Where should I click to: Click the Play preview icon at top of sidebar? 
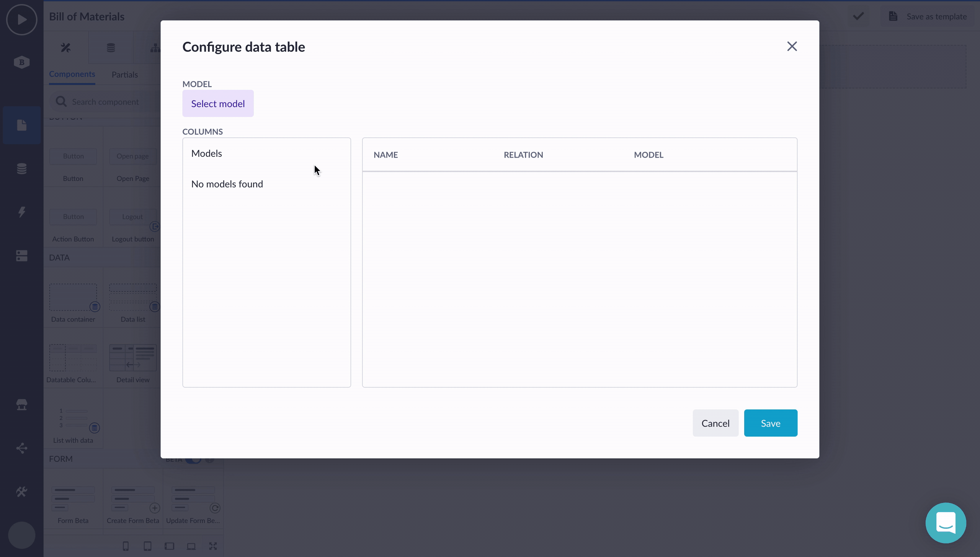pos(21,20)
